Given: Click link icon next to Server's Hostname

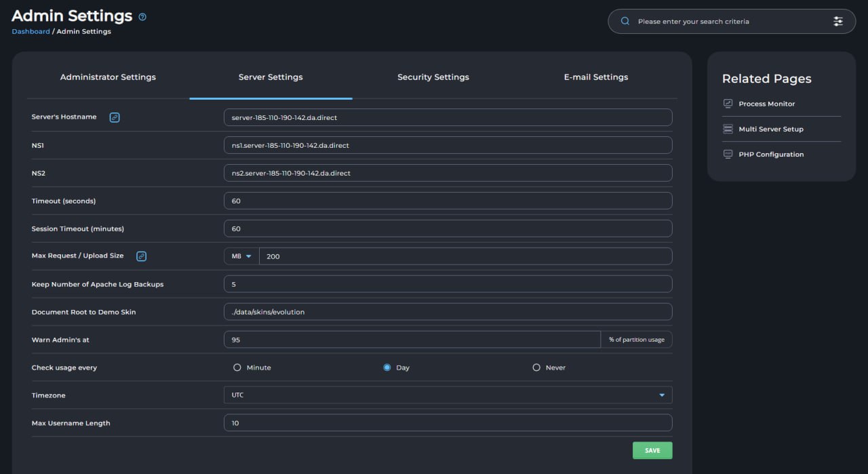Looking at the screenshot, I should click(115, 117).
